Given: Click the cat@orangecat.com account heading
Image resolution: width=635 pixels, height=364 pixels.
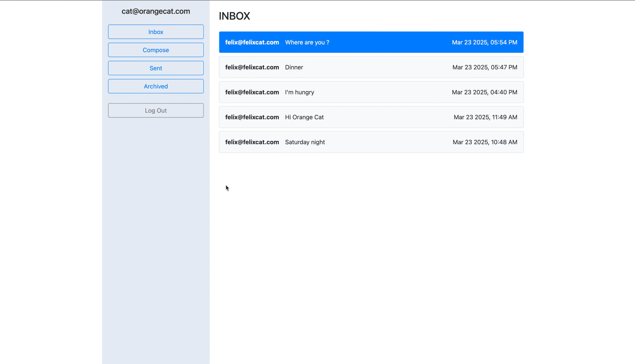Looking at the screenshot, I should point(156,11).
